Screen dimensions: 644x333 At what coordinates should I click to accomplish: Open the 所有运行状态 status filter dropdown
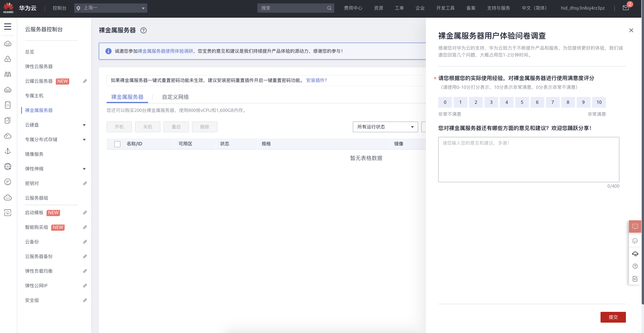pos(385,127)
